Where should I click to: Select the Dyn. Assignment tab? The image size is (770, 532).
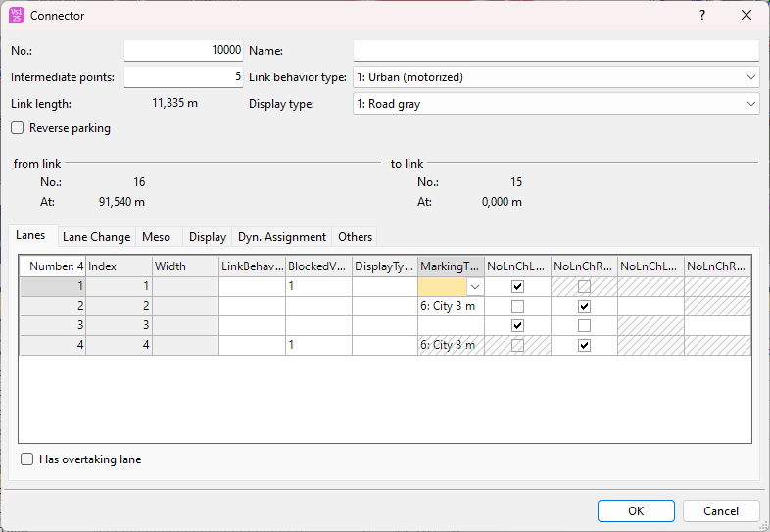[x=282, y=237]
